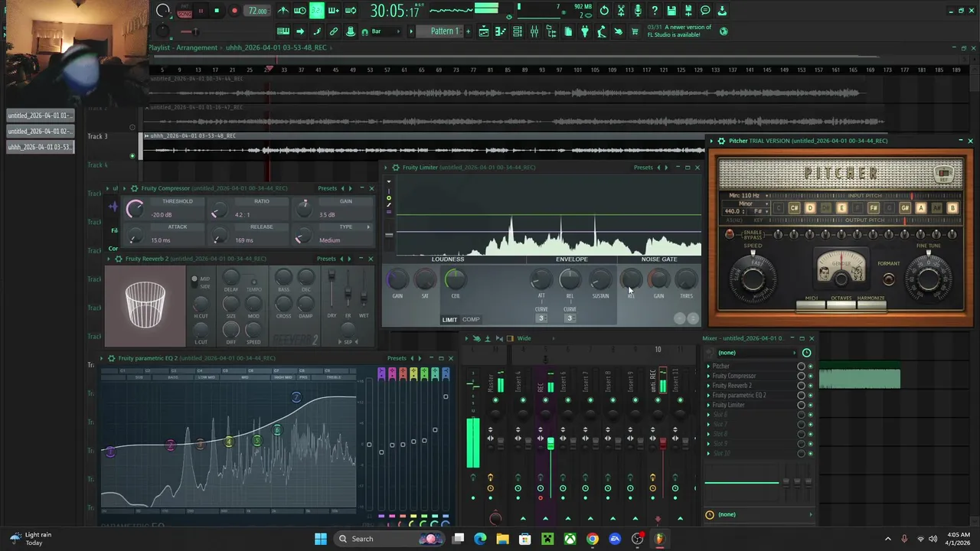This screenshot has height=551, width=980.
Task: Click the save project disk icon
Action: pos(671,11)
